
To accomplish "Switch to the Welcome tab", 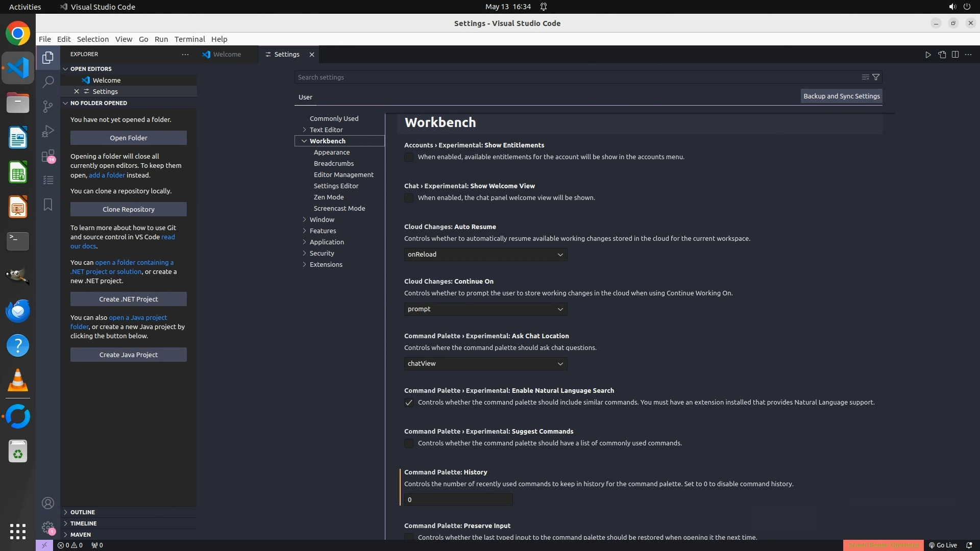I will pos(227,55).
